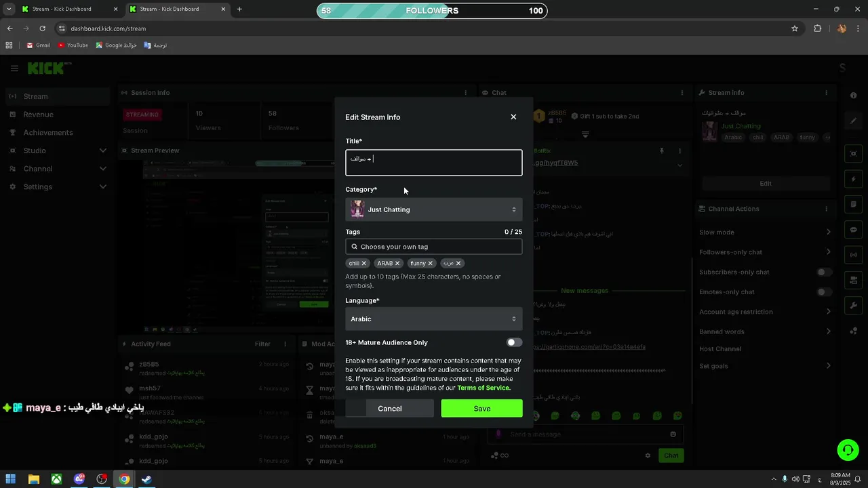Save the stream info changes
Screen dimensions: 868x488
click(482, 409)
